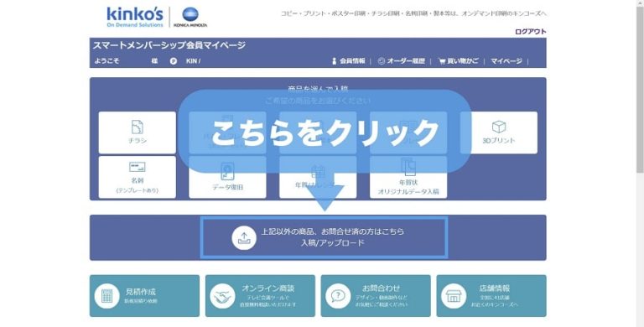The height and width of the screenshot is (327, 644).
Task: Open the チラシ product tile
Action: [x=138, y=132]
